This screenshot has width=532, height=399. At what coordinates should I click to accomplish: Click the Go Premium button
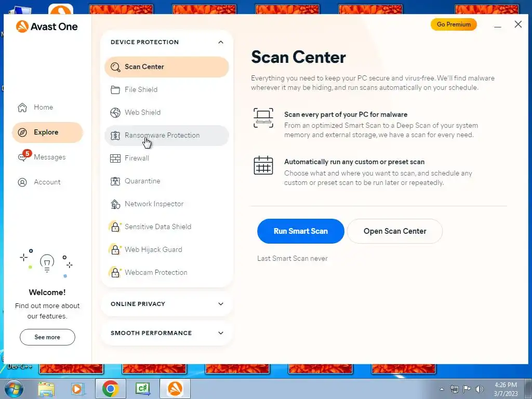pyautogui.click(x=454, y=24)
